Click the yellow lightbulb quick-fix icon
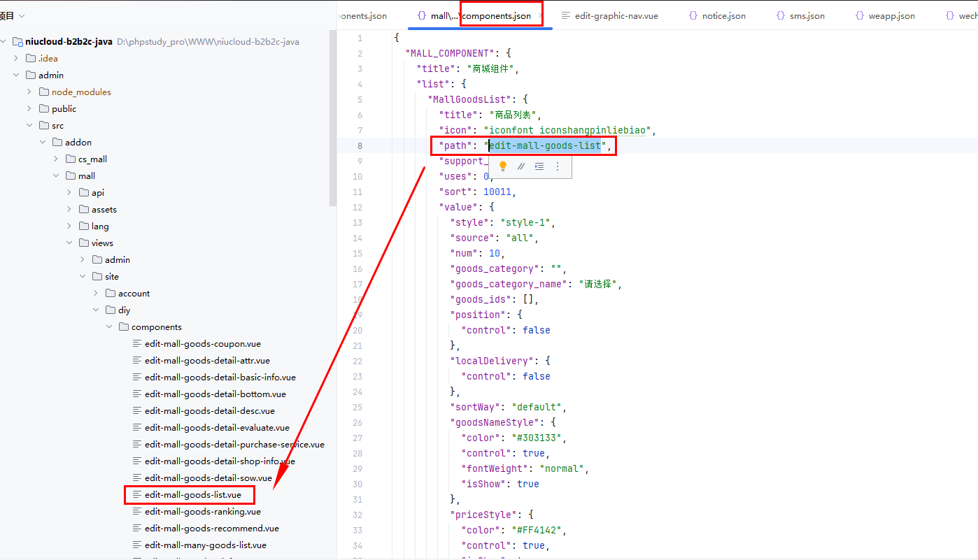978x560 pixels. coord(502,166)
